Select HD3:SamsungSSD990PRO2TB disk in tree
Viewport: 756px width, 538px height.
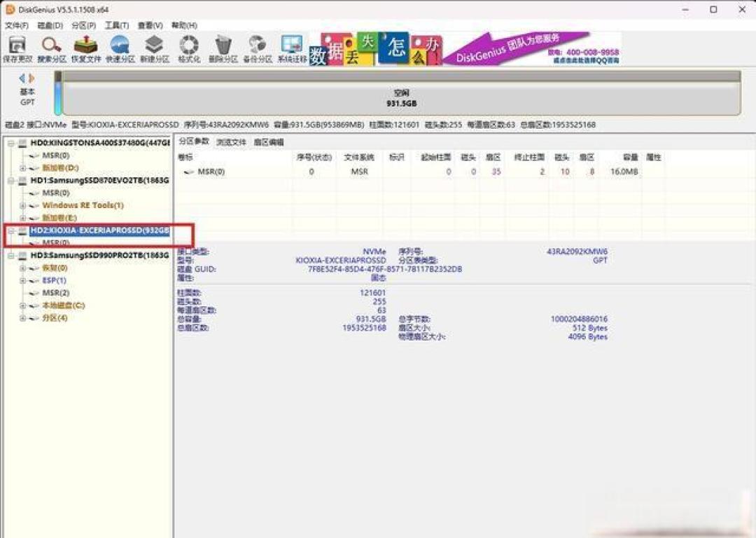click(x=100, y=255)
